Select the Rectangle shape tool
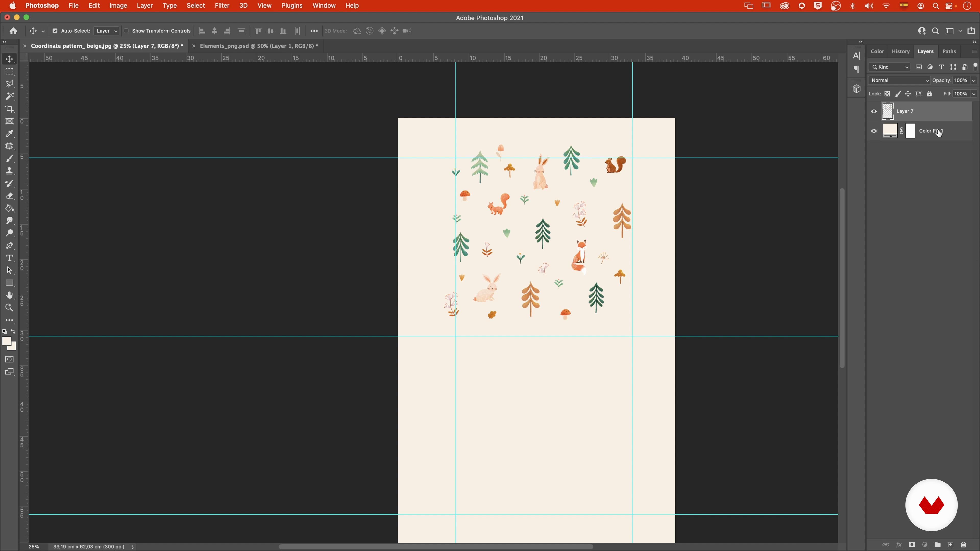 tap(9, 283)
